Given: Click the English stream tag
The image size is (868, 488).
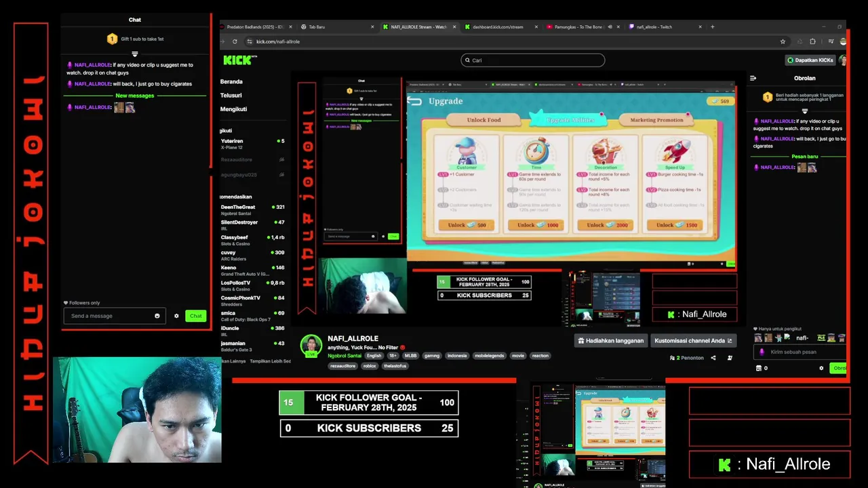Looking at the screenshot, I should 374,356.
